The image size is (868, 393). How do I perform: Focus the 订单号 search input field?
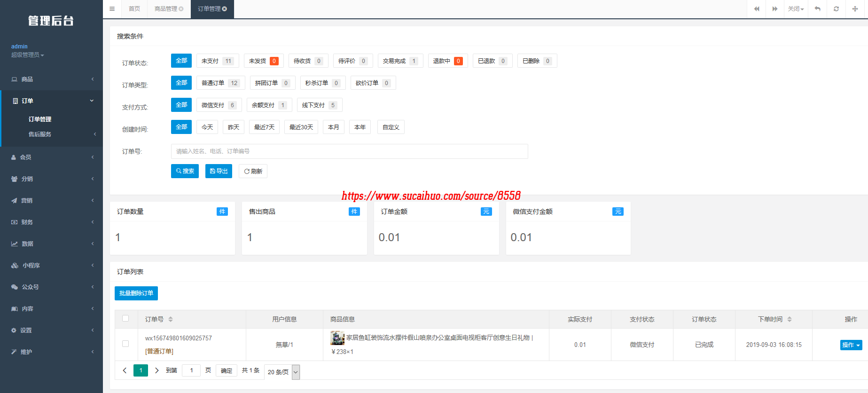click(349, 151)
